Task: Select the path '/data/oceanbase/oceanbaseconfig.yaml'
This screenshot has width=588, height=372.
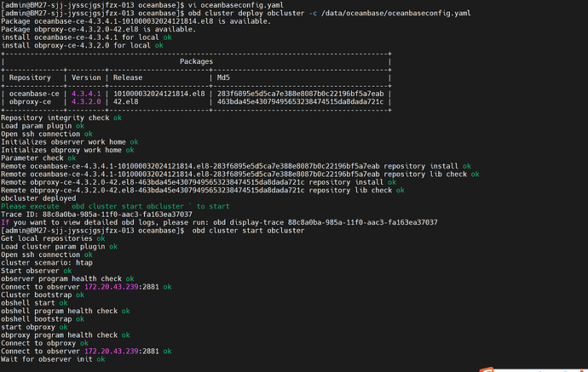Action: pos(395,14)
